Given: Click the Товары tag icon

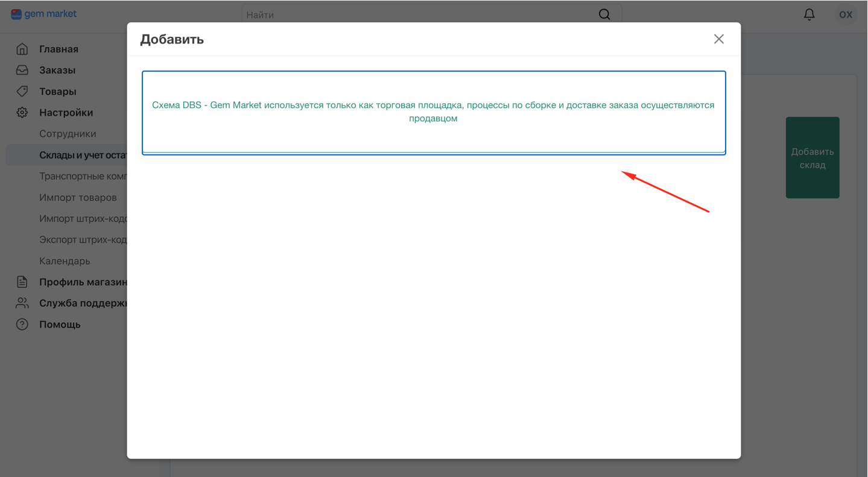Looking at the screenshot, I should [x=22, y=91].
